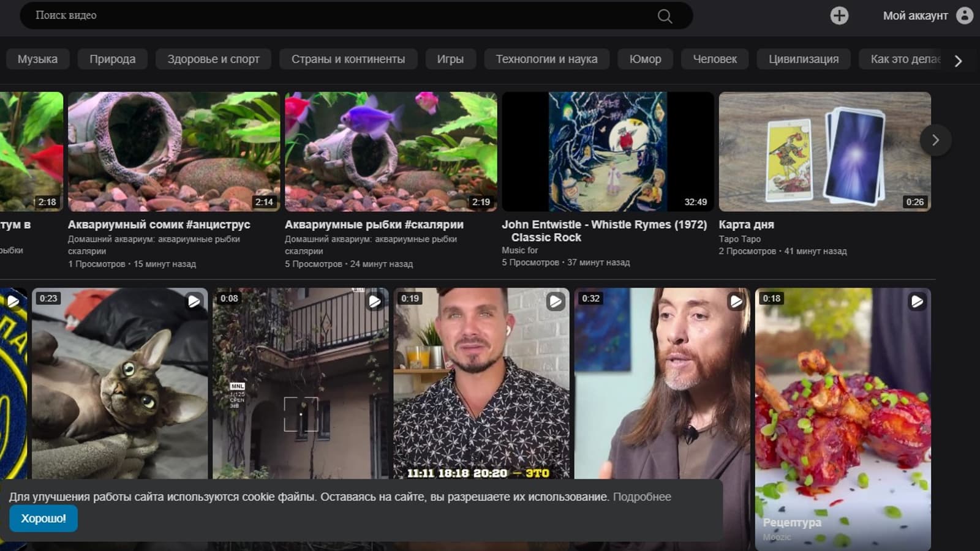Click play icon on the Sphynx cat short
The image size is (980, 551).
tap(194, 301)
